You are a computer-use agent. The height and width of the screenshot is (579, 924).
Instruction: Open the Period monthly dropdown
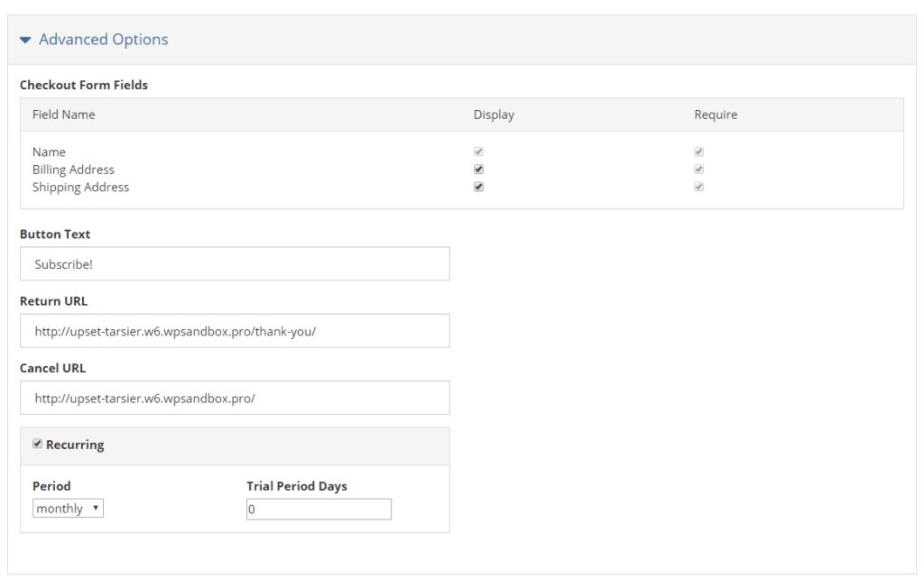[69, 509]
